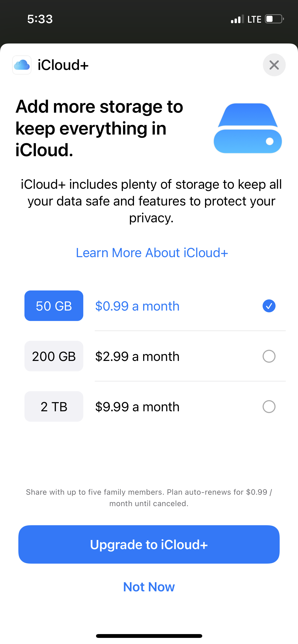This screenshot has width=298, height=644.
Task: Tap the 2 TB storage badge
Action: [x=54, y=407]
